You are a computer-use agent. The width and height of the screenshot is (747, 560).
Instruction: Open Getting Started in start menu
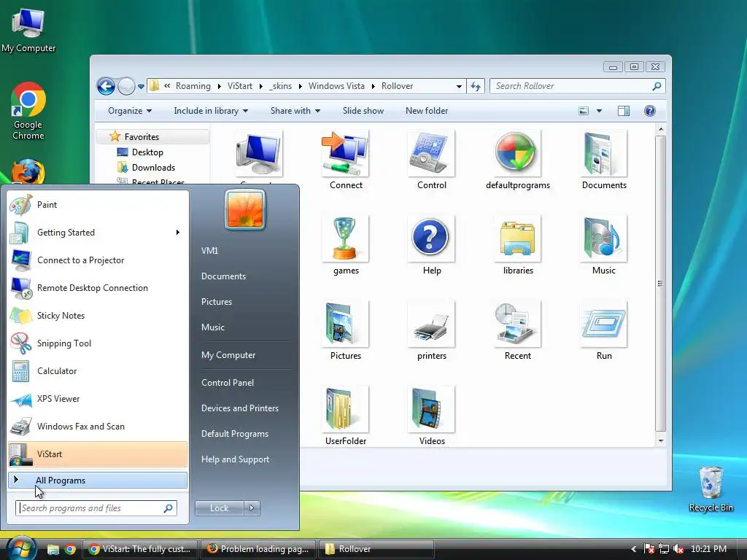pos(98,233)
